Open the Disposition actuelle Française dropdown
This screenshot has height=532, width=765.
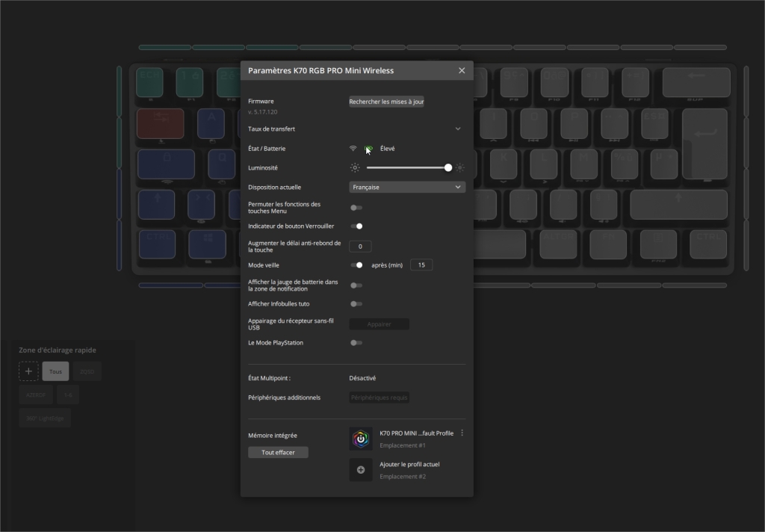coord(407,187)
